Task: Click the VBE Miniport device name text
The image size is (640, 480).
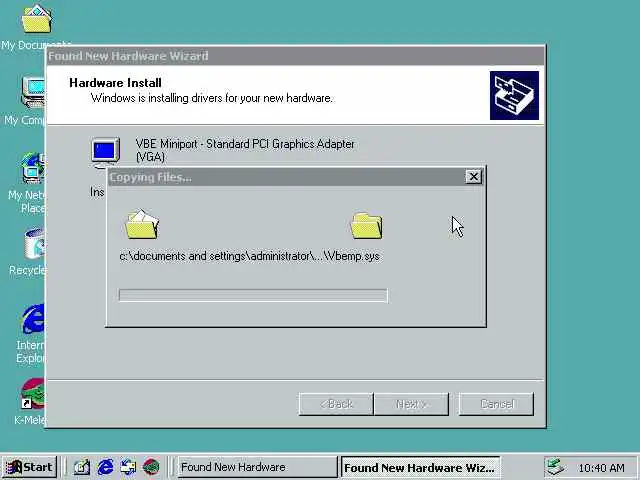Action: [245, 150]
